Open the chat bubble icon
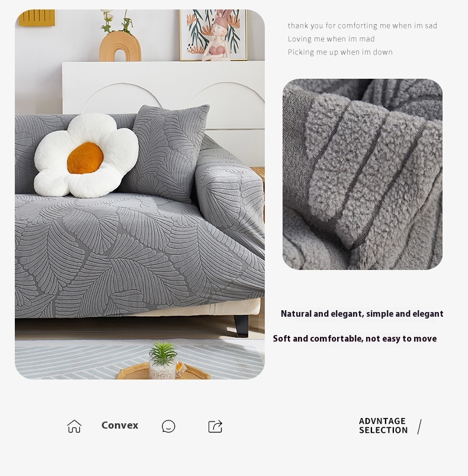This screenshot has height=476, width=468. click(169, 426)
